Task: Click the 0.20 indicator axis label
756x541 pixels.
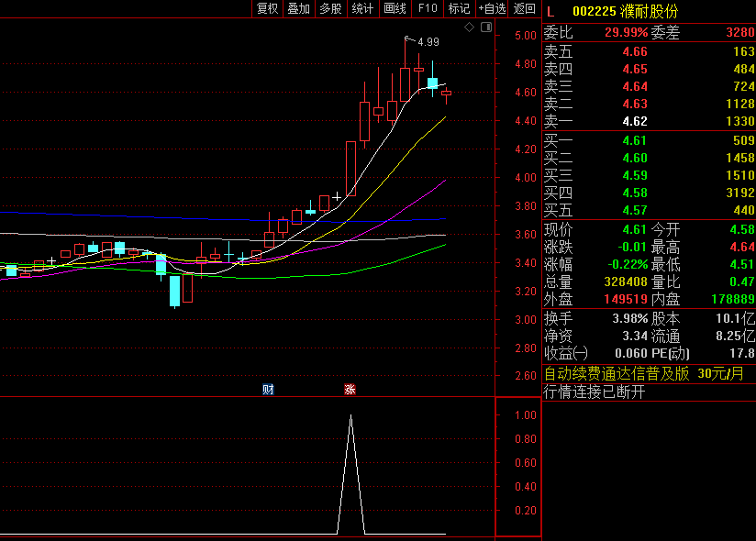Action: coord(526,511)
